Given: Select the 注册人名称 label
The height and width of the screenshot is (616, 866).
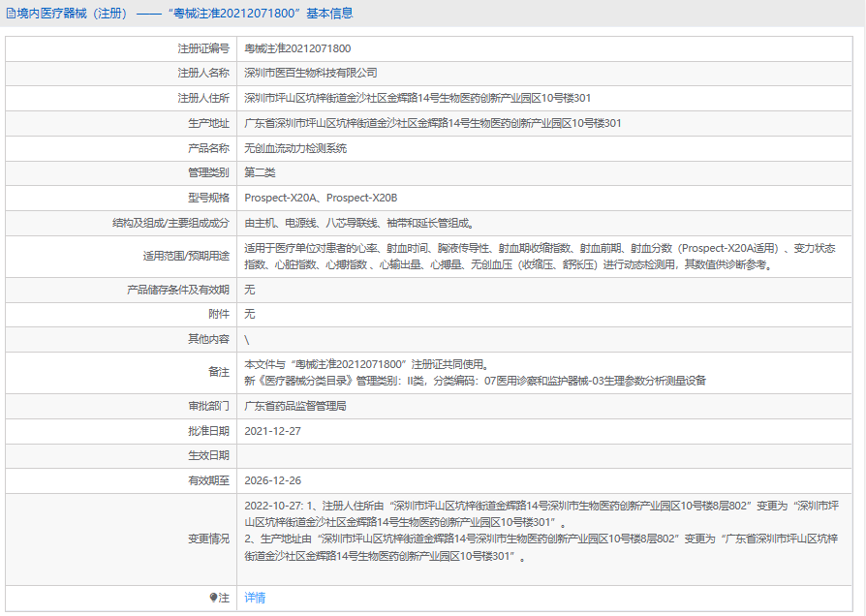Looking at the screenshot, I should 203,73.
